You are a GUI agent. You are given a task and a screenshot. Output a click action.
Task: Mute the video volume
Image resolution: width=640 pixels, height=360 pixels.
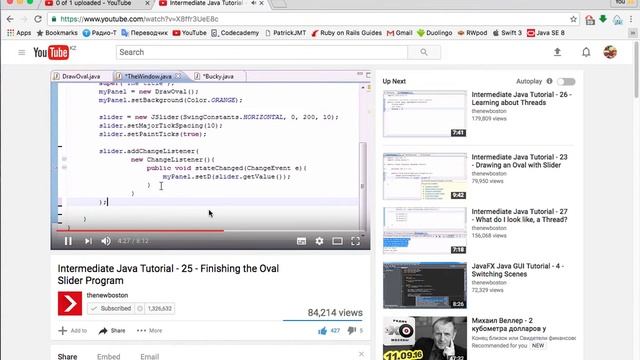pyautogui.click(x=106, y=241)
